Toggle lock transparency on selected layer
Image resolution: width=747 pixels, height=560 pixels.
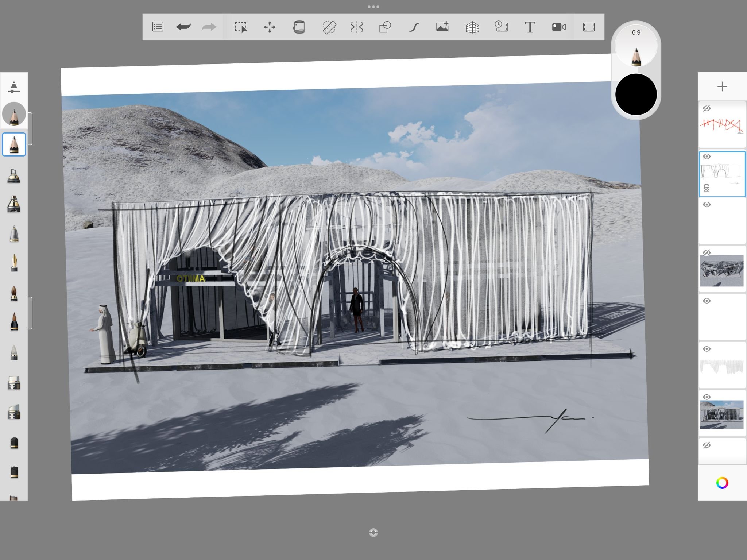707,188
